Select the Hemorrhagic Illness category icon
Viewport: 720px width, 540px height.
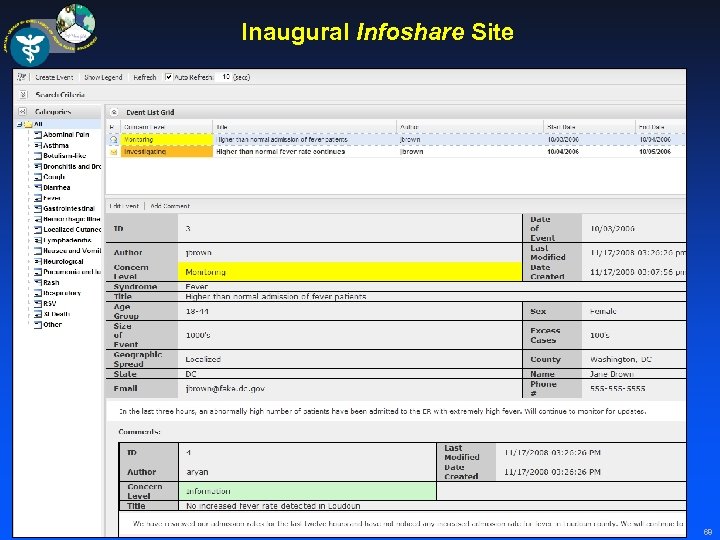tap(38, 219)
